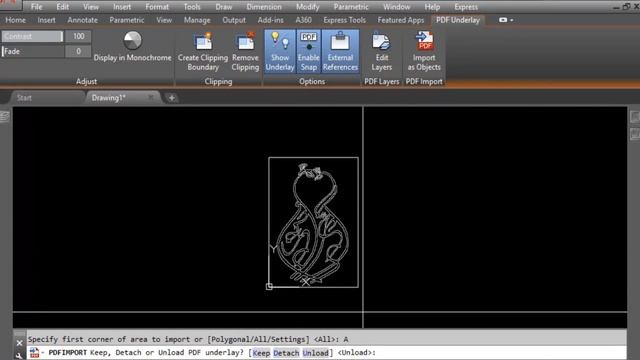Adjust the Contrast slider
This screenshot has height=360, width=640.
33,36
